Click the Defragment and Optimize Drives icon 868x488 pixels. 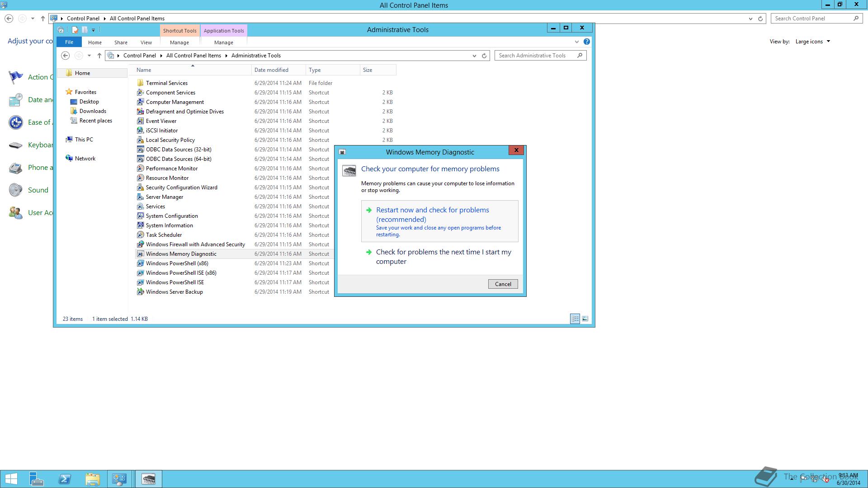click(140, 112)
